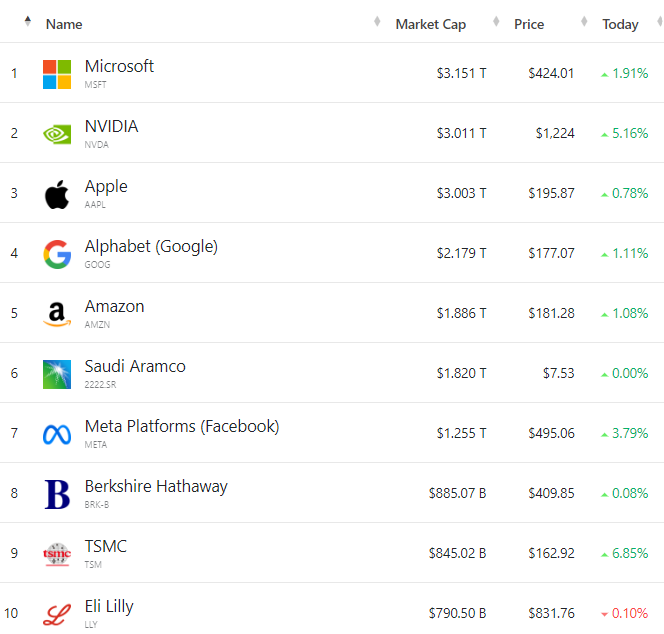The image size is (664, 634).
Task: Sort table by the Name column
Action: click(64, 24)
